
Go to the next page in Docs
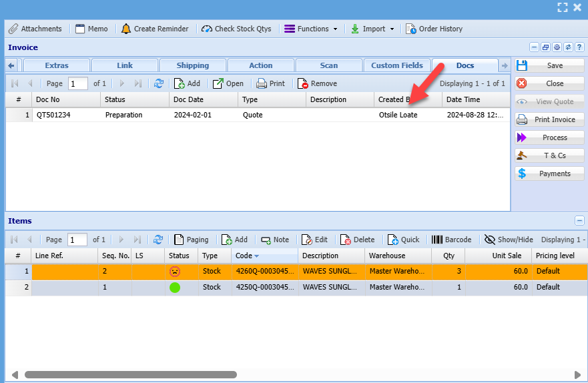point(121,83)
